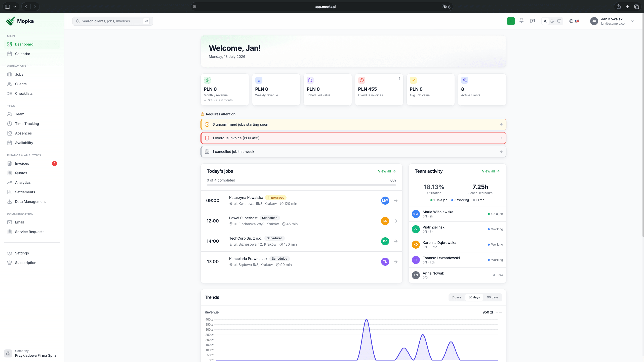
Task: Switch to light theme sun icon
Action: [545, 21]
